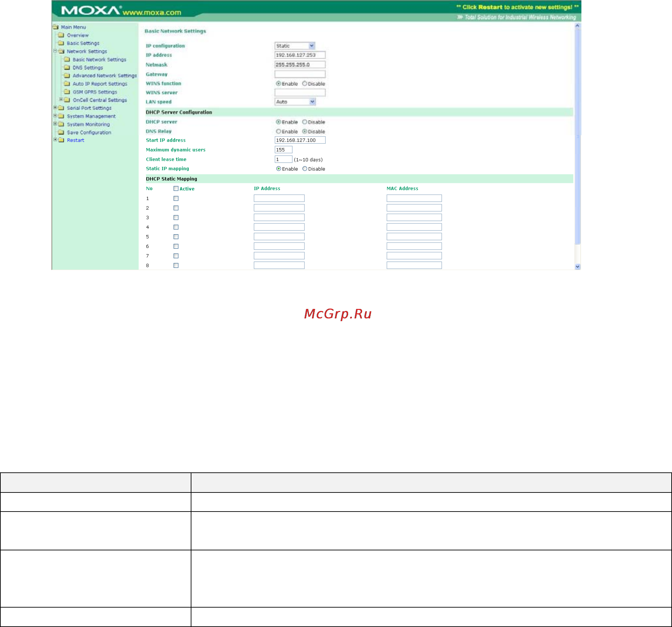
Task: Click the scrollbar down arrow
Action: pyautogui.click(x=577, y=267)
